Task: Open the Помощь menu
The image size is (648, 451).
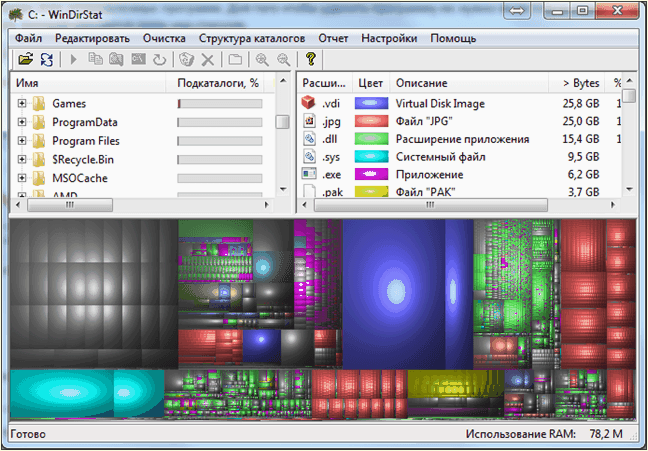Action: (453, 38)
